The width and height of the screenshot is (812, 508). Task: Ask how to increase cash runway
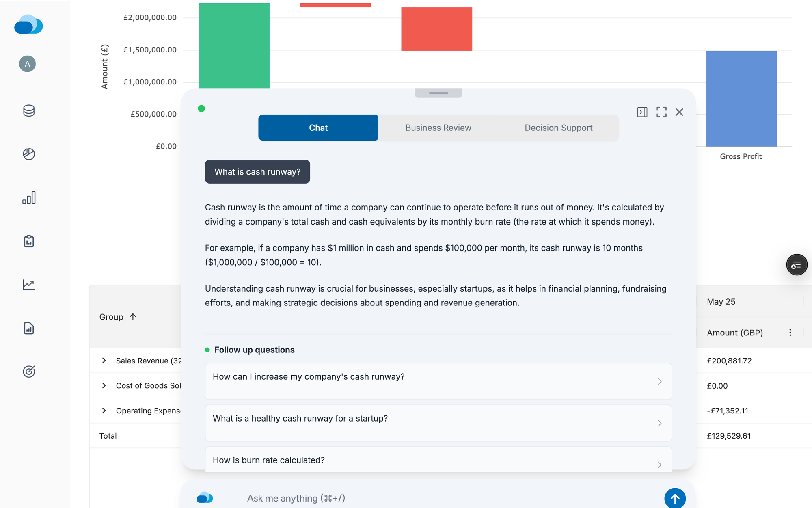(x=438, y=381)
